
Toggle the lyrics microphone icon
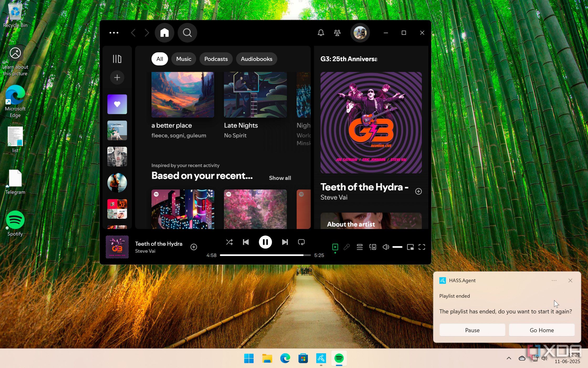coord(346,247)
